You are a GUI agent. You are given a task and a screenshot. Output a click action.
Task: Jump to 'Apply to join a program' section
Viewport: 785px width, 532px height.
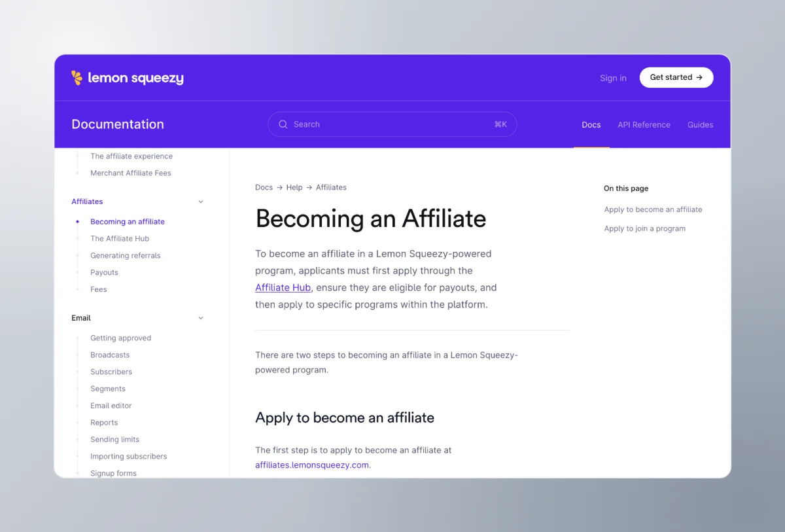point(645,228)
